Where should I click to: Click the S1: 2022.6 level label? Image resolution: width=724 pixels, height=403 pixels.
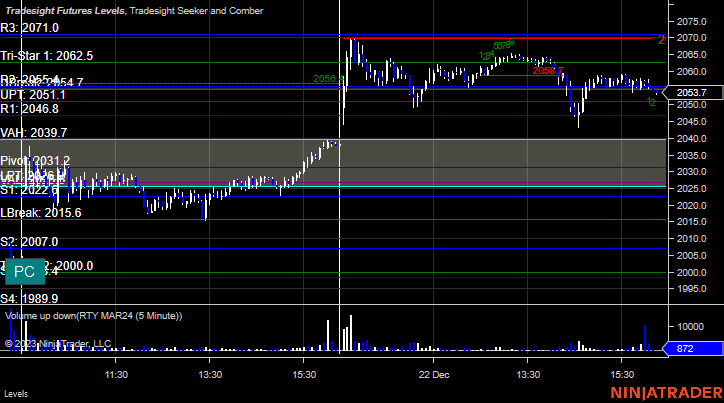(30, 190)
